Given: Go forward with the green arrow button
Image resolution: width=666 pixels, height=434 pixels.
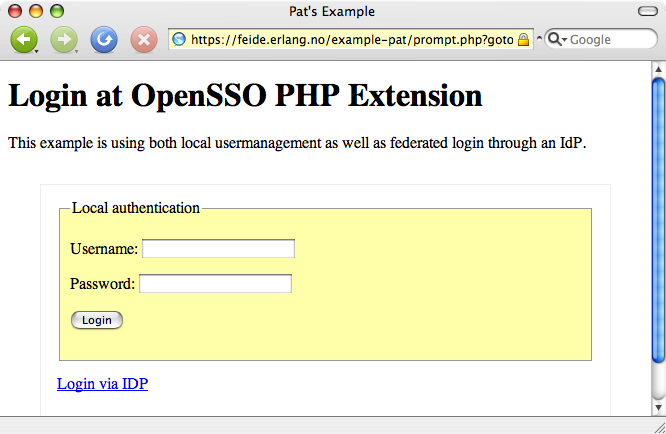Looking at the screenshot, I should (x=64, y=39).
